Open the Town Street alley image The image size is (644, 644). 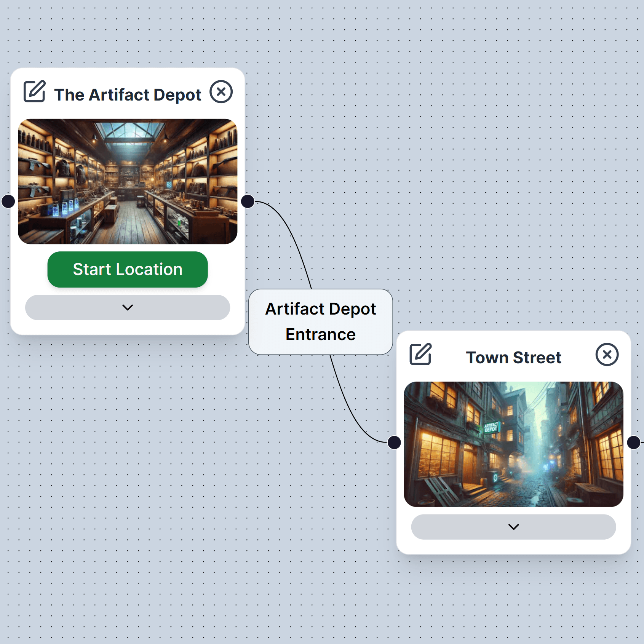tap(514, 444)
